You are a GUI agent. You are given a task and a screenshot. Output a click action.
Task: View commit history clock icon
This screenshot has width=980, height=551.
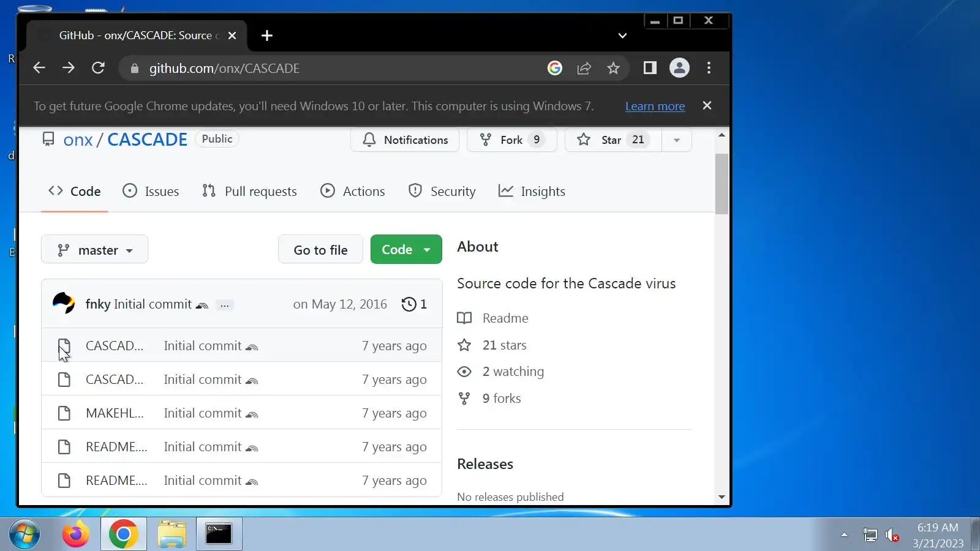(414, 304)
